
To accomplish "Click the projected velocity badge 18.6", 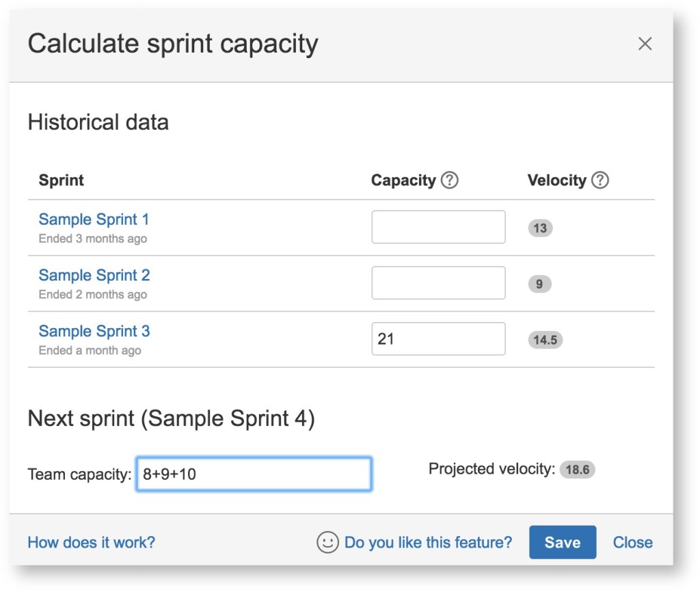I will [577, 470].
